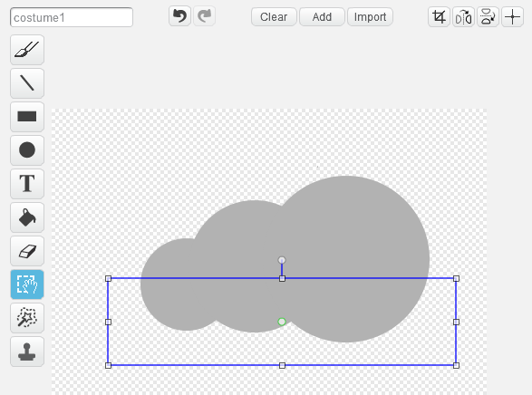Click the Select marquee tool

point(27,284)
